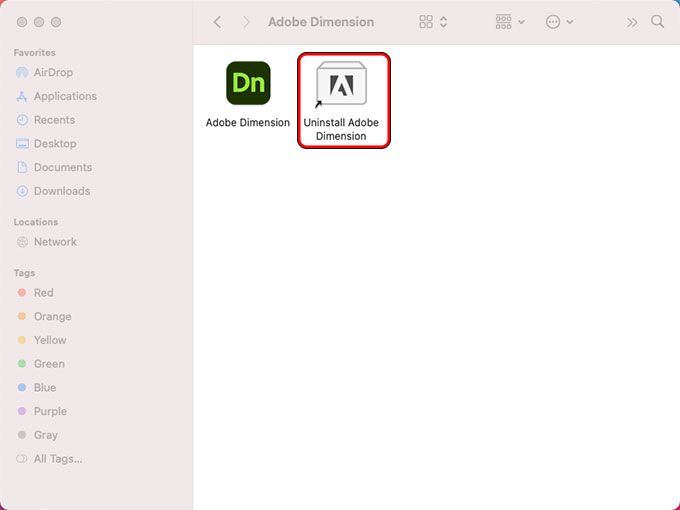680x510 pixels.
Task: Click the Adobe Dimension file name label
Action: point(248,123)
